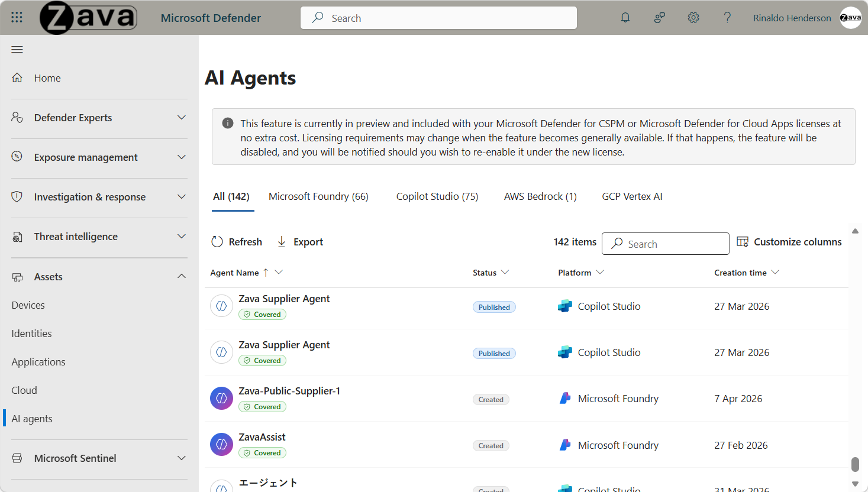
Task: Open the Rinaldo Henderson account avatar
Action: pos(851,18)
